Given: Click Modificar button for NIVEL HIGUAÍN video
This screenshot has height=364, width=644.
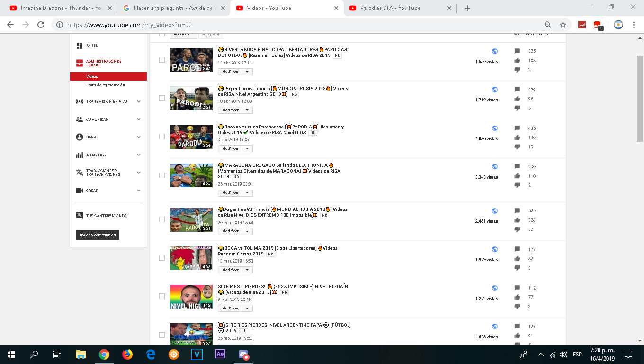Looking at the screenshot, I should (x=230, y=308).
